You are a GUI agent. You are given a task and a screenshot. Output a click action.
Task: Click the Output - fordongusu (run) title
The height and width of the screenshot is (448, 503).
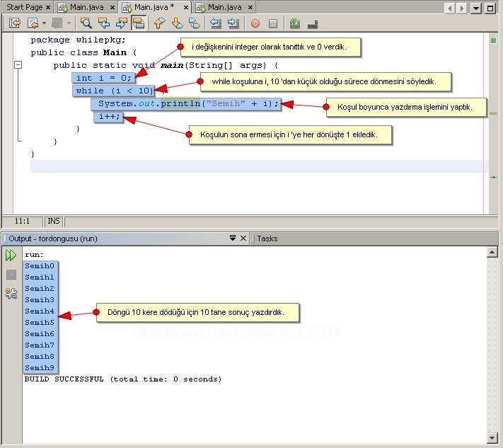[53, 239]
